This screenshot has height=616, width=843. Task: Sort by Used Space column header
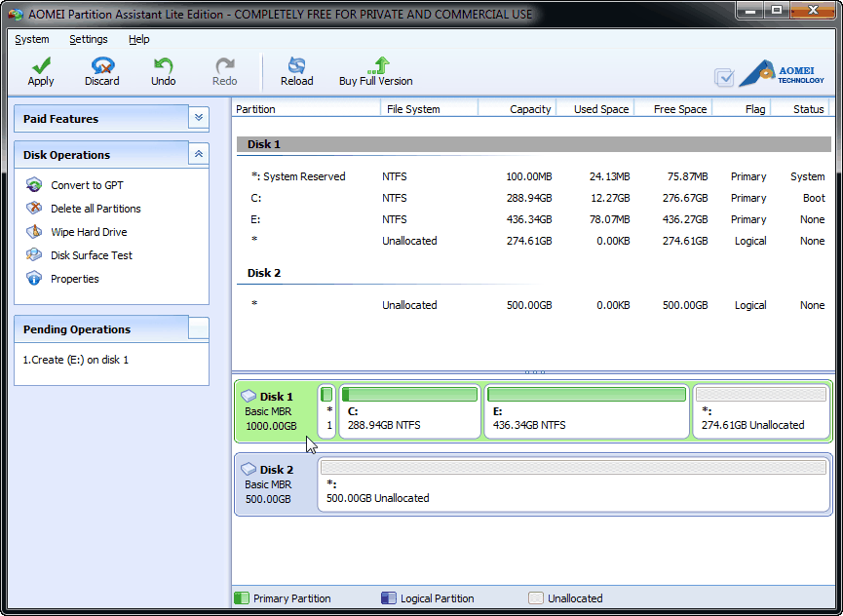point(595,108)
